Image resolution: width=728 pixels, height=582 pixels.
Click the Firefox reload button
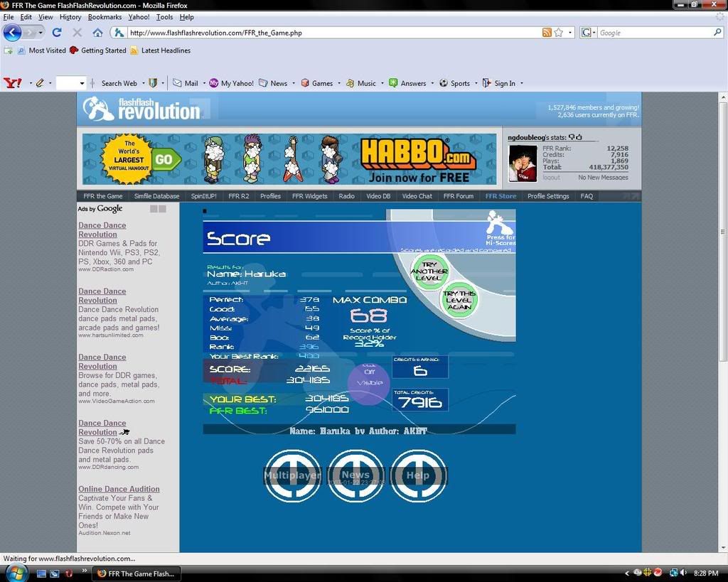point(57,33)
